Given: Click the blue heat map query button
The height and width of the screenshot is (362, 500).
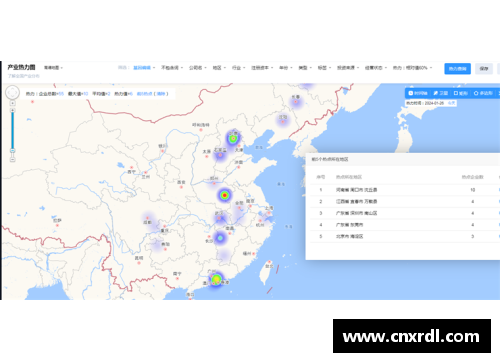Looking at the screenshot, I should [x=457, y=69].
